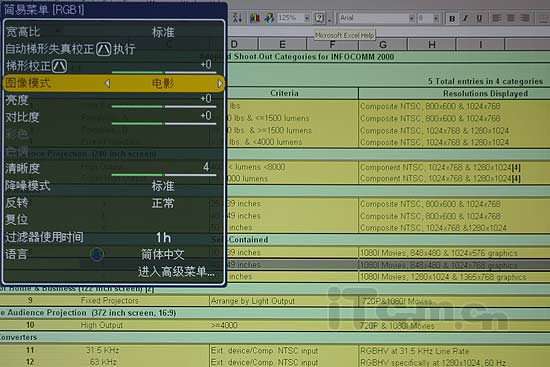550x367 pixels.
Task: Open Microsoft Excel Help icon
Action: 319,18
